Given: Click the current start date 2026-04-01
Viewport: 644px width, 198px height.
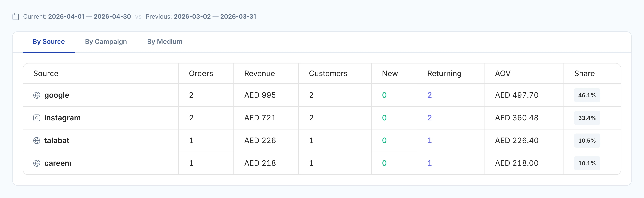Looking at the screenshot, I should [66, 16].
